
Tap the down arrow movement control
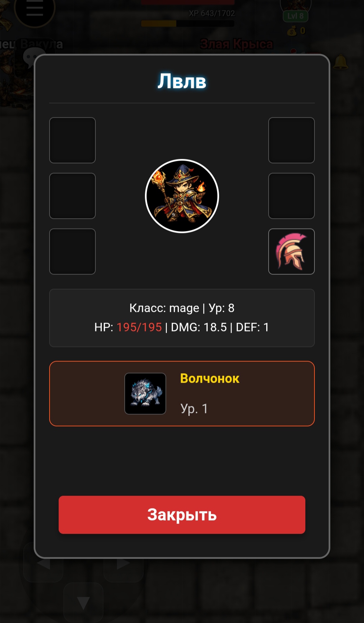click(83, 602)
